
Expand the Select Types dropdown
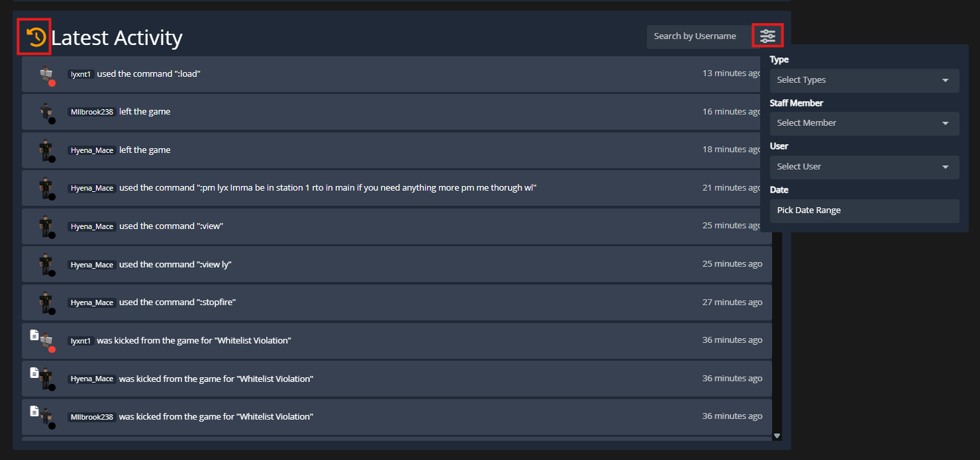point(863,80)
